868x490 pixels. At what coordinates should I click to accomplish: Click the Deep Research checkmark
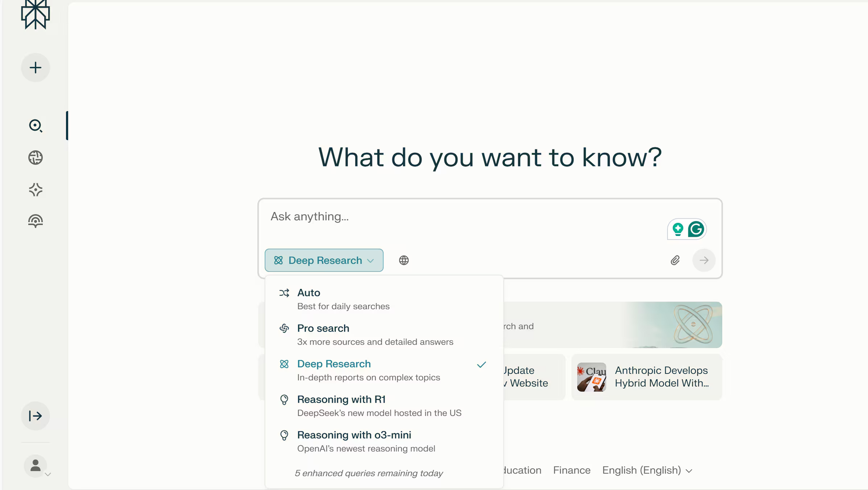click(481, 364)
